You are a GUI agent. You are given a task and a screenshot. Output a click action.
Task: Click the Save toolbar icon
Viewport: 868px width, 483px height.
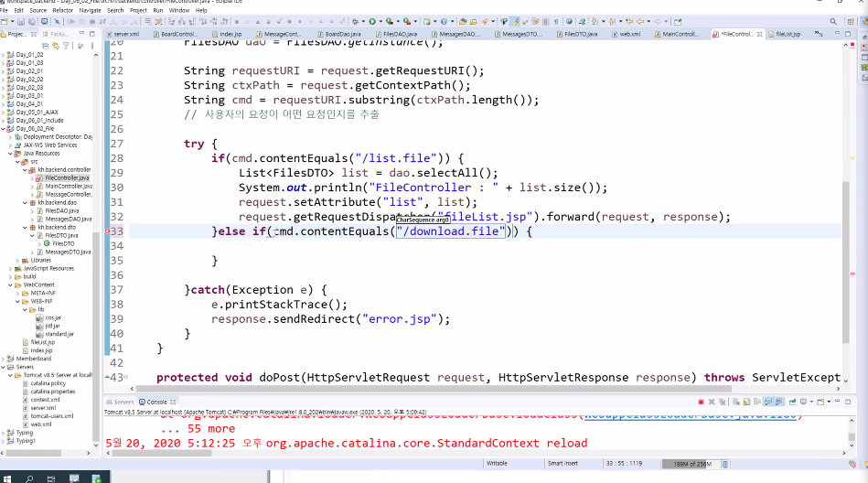coord(20,22)
